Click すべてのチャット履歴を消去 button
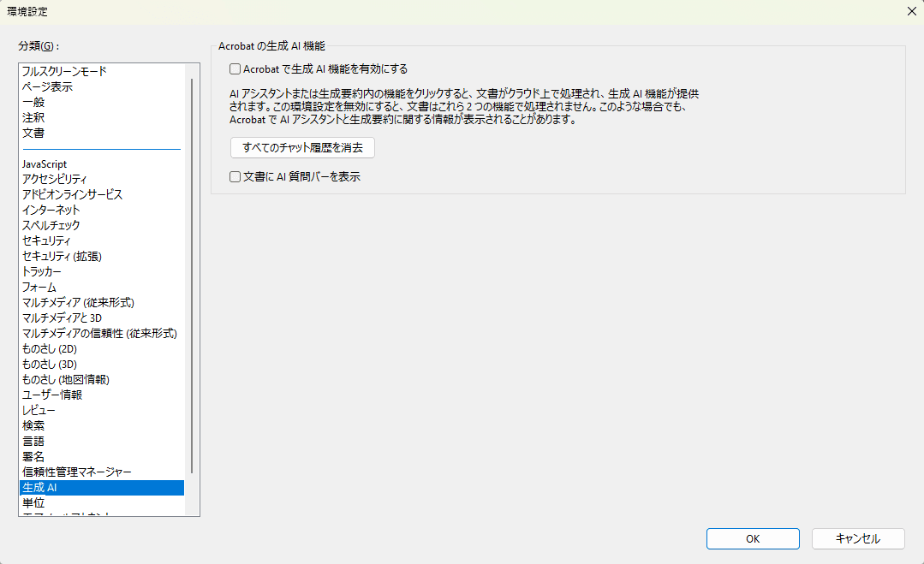 click(x=302, y=147)
